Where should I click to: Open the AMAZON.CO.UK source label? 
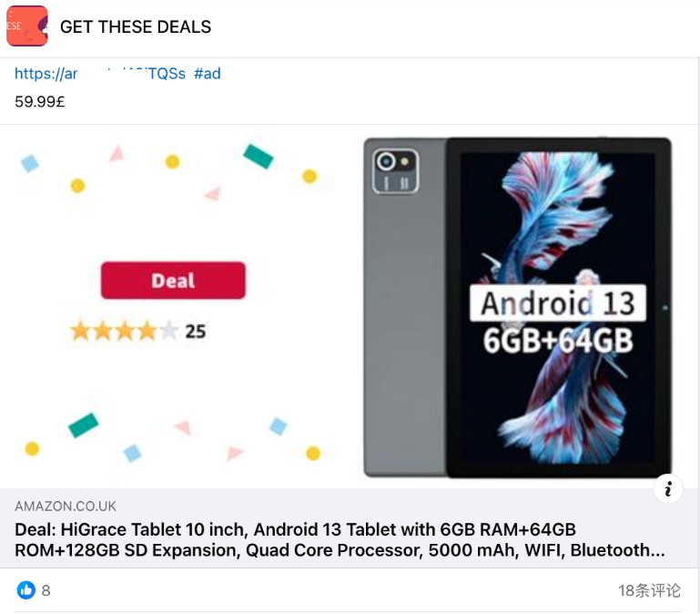click(x=66, y=507)
